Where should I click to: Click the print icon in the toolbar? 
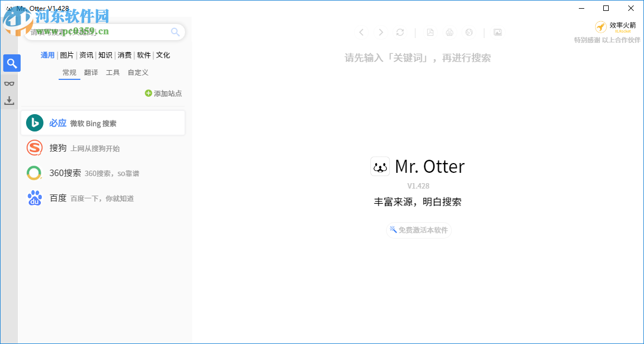click(450, 32)
